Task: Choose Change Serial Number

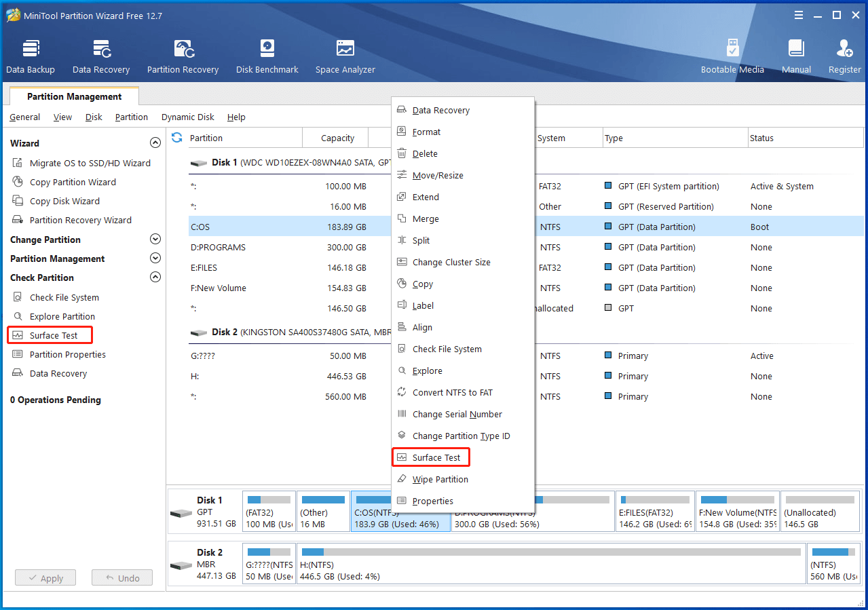Action: (x=463, y=415)
